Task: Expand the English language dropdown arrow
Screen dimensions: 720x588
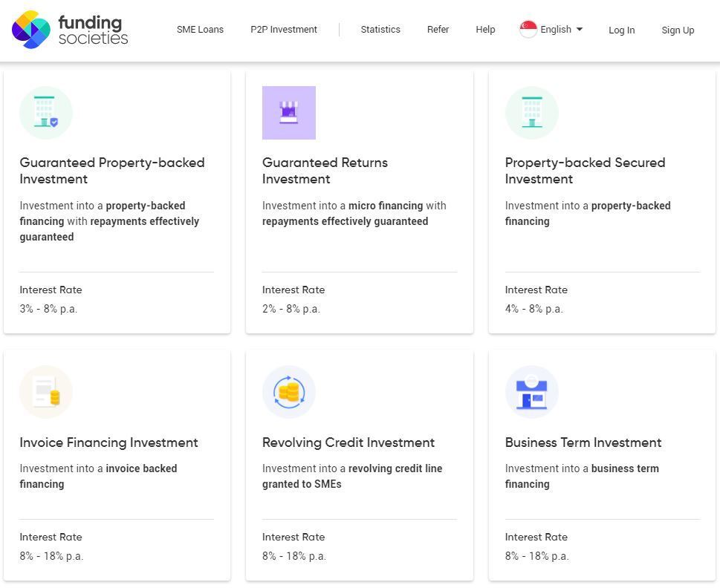Action: coord(580,30)
